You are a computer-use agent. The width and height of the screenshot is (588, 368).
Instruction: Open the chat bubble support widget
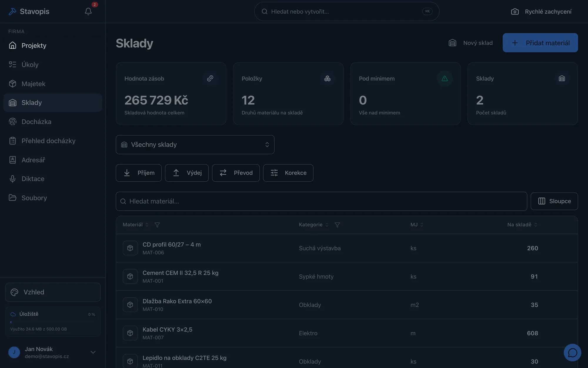tap(572, 352)
